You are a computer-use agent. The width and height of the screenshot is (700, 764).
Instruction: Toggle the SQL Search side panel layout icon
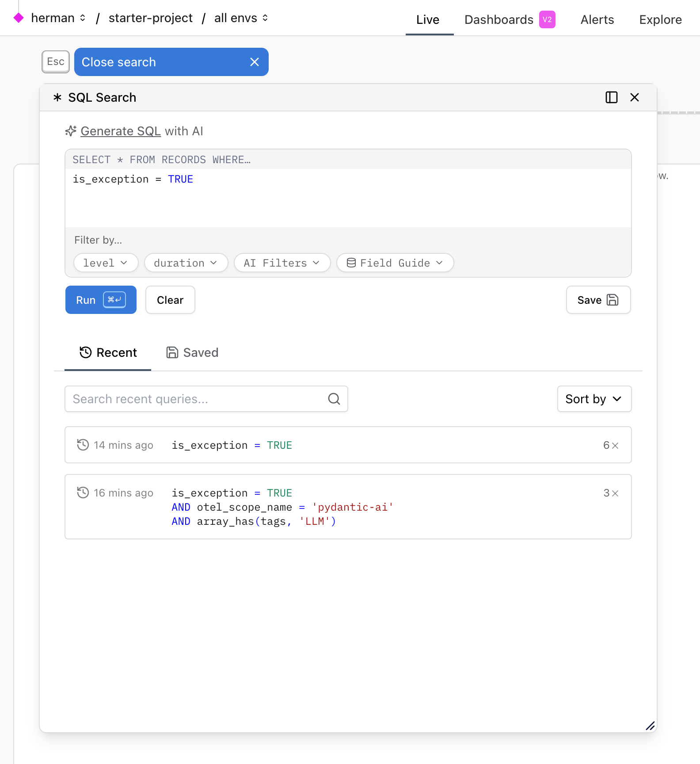[611, 97]
